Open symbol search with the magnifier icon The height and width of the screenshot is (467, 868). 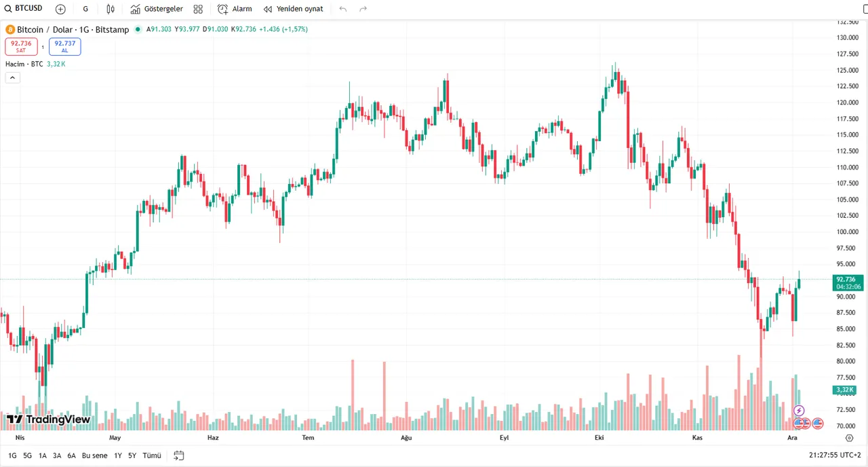(7, 8)
